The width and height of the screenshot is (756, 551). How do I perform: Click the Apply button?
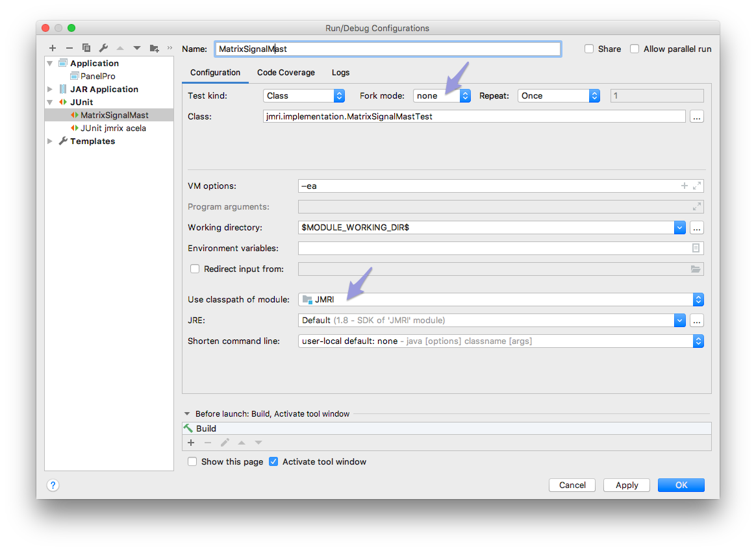(x=627, y=485)
